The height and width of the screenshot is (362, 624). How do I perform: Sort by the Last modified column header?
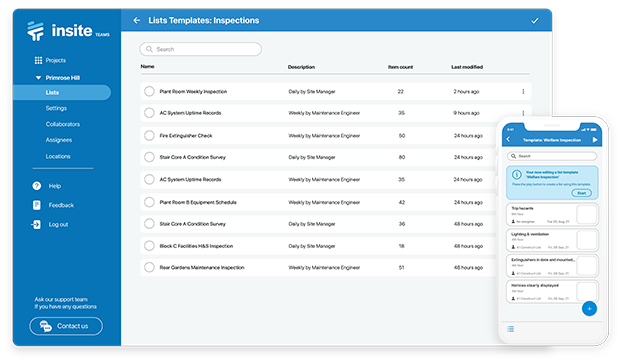pyautogui.click(x=467, y=67)
